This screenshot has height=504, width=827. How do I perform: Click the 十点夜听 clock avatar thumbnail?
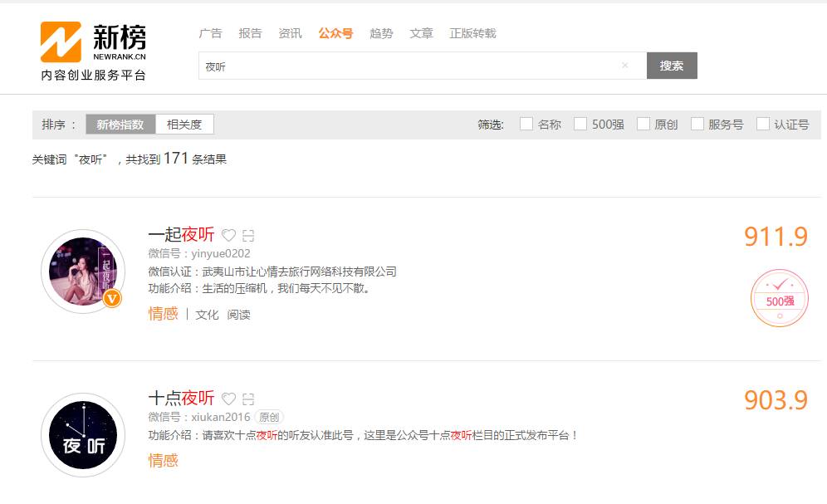tap(83, 435)
